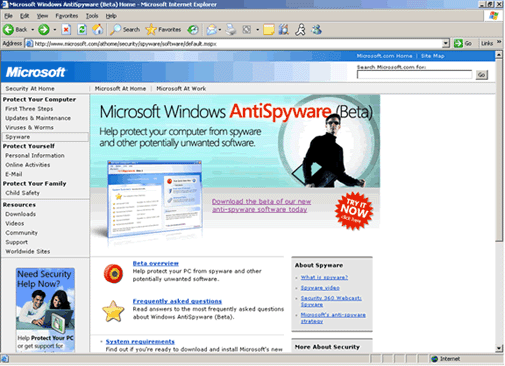
Task: Open the File menu
Action: 8,16
